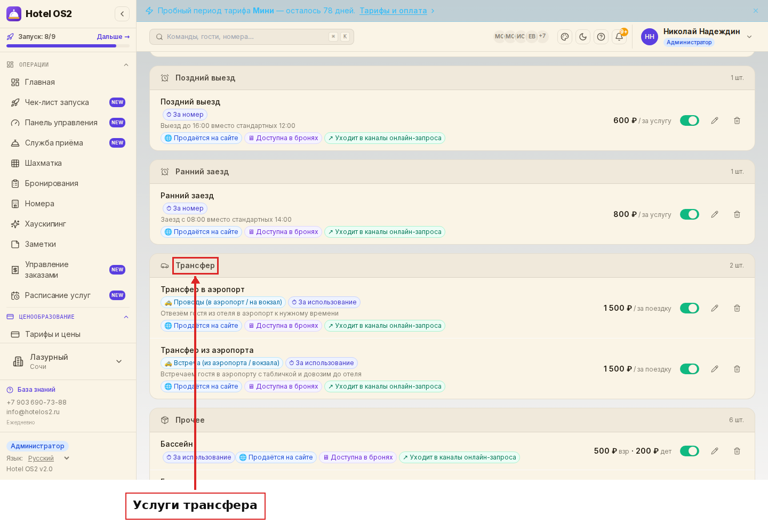Switch to dark mode moon icon
Image resolution: width=768 pixels, height=532 pixels.
coord(583,37)
